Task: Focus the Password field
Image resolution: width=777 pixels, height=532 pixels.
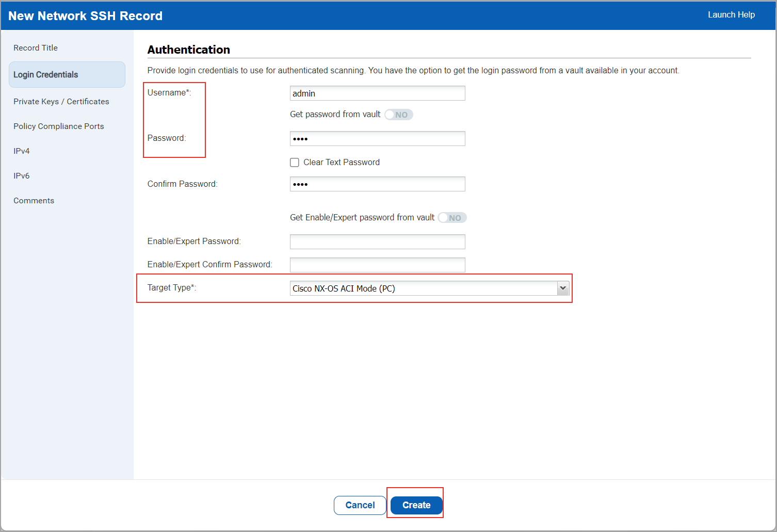Action: (x=377, y=138)
